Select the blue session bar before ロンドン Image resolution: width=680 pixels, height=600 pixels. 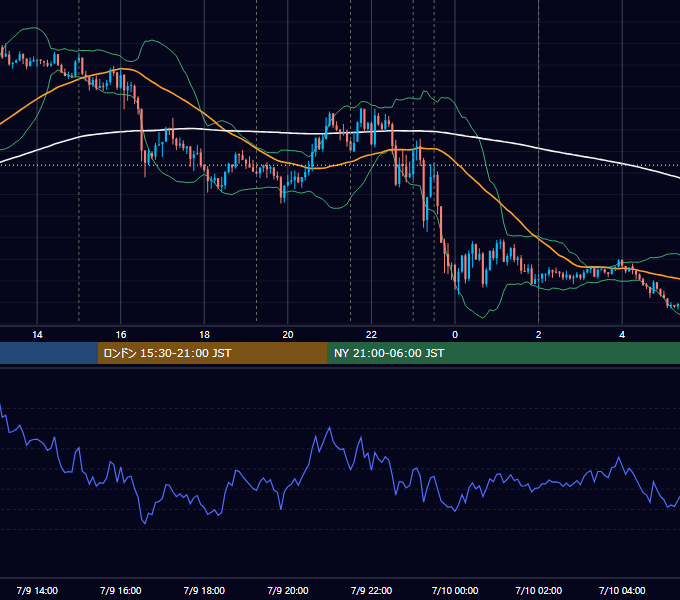[x=49, y=353]
